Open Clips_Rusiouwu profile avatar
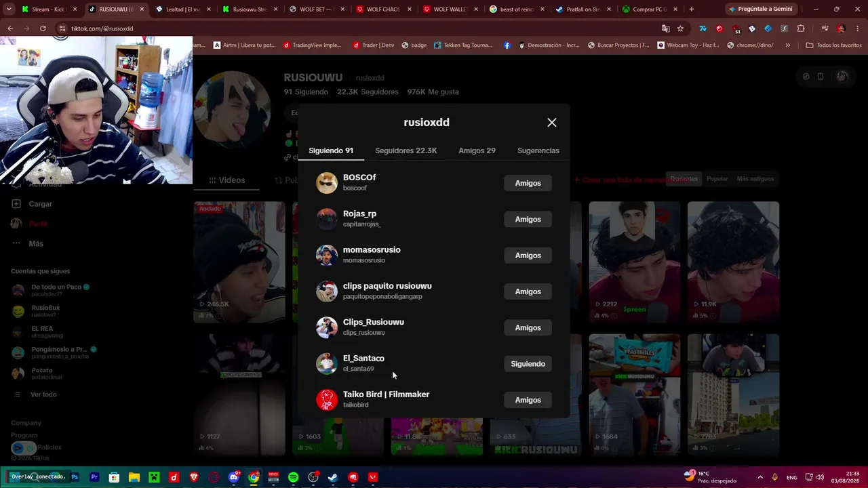868x488 pixels. [327, 327]
